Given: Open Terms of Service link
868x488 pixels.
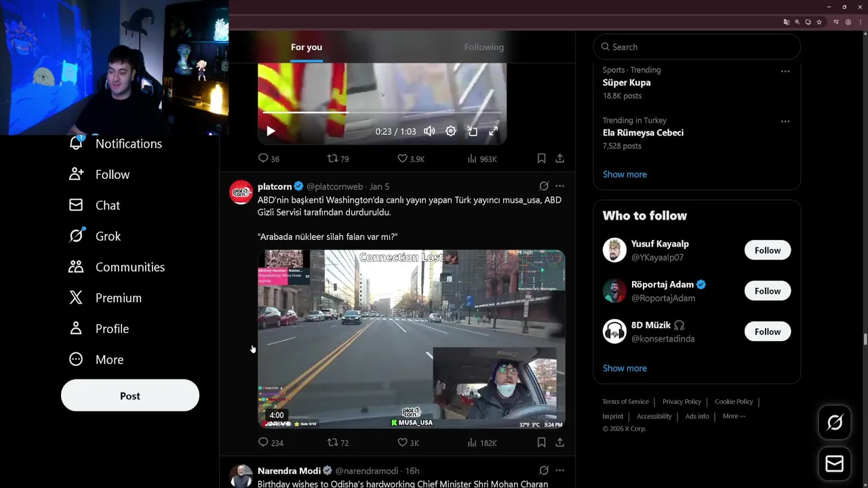Looking at the screenshot, I should point(625,401).
